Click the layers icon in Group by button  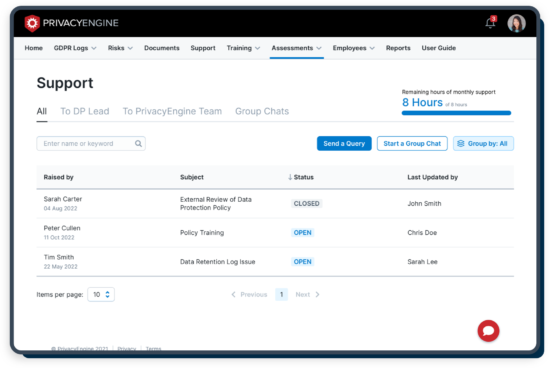point(461,143)
